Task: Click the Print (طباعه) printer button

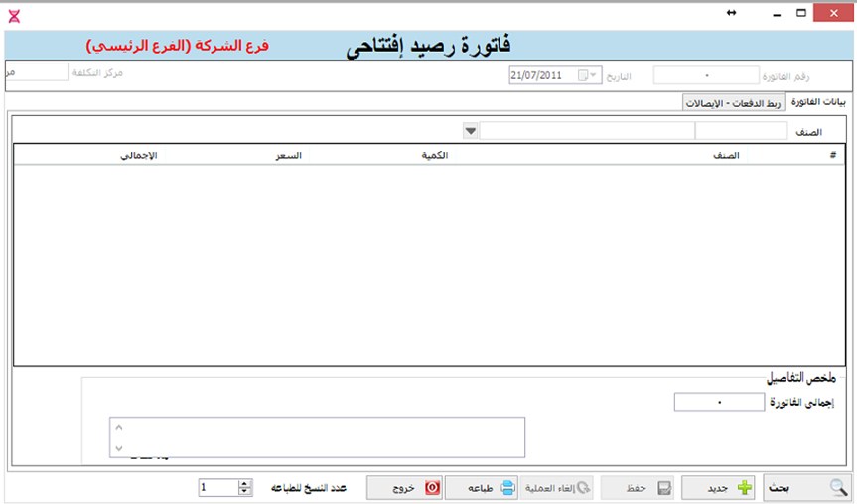Action: pos(482,488)
